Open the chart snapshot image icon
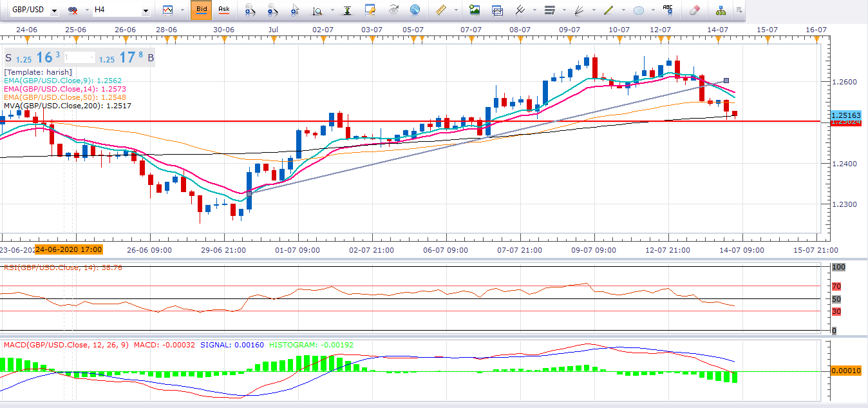Image resolution: width=868 pixels, height=408 pixels. tap(473, 9)
